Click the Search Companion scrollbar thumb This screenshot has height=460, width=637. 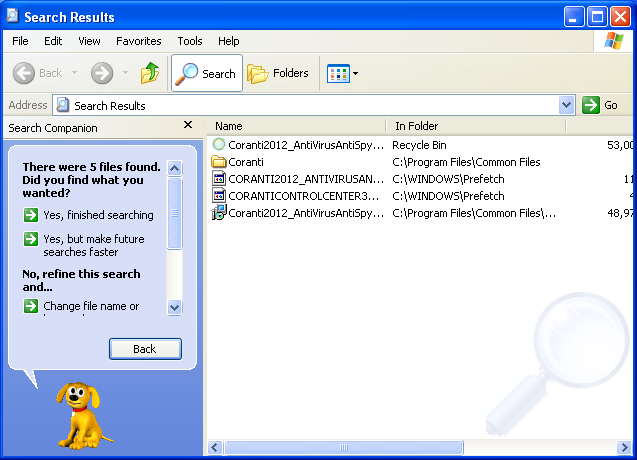pyautogui.click(x=175, y=213)
